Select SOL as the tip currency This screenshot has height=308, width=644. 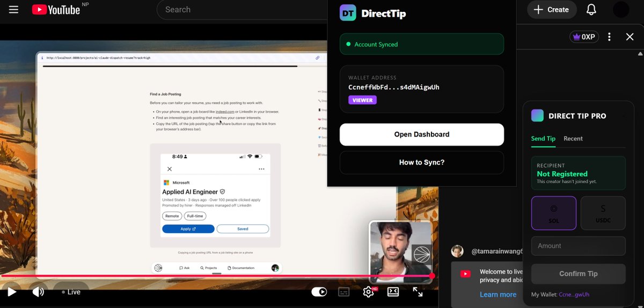554,213
